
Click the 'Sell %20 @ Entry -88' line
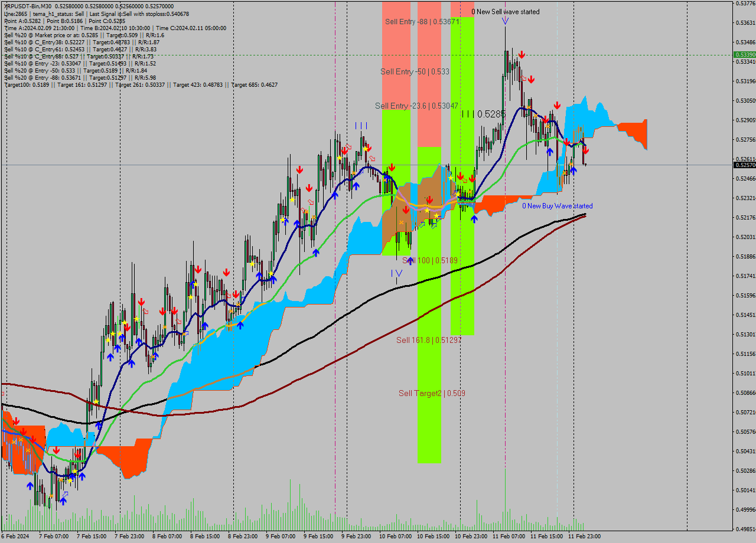coord(80,77)
